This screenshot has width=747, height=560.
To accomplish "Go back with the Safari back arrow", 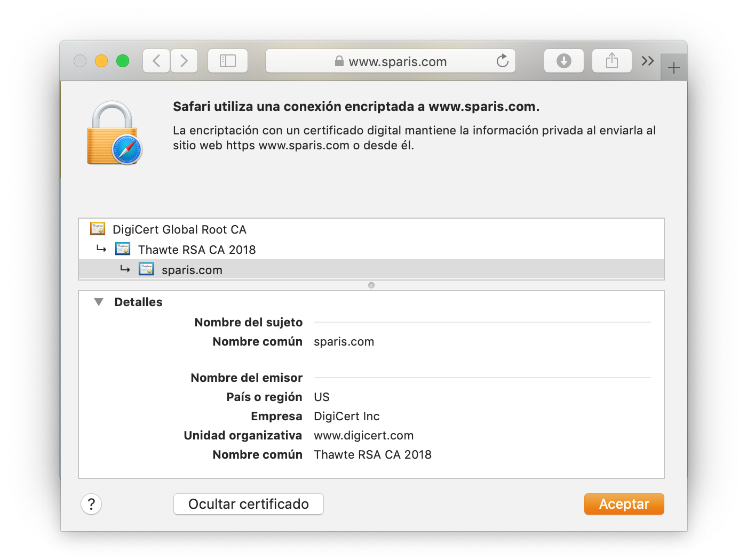I will (x=156, y=61).
